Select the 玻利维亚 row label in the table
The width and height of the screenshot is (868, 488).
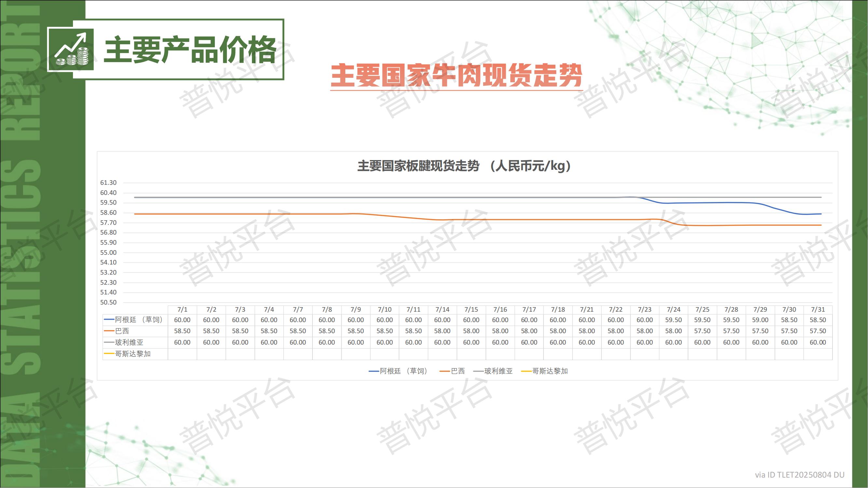click(x=129, y=343)
